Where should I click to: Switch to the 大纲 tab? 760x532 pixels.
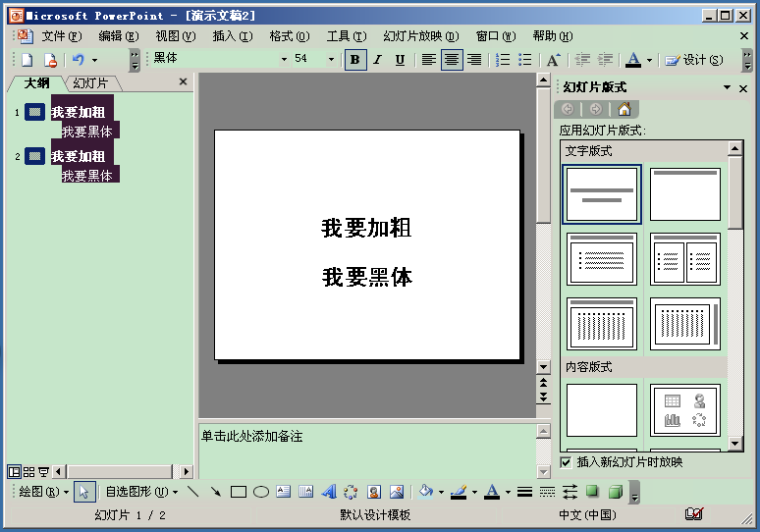tap(37, 83)
